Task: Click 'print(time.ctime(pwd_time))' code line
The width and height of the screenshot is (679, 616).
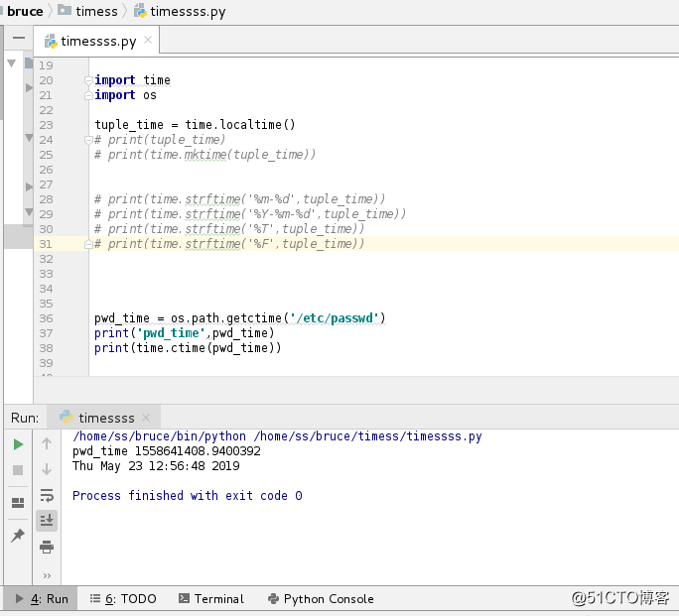Action: 188,348
